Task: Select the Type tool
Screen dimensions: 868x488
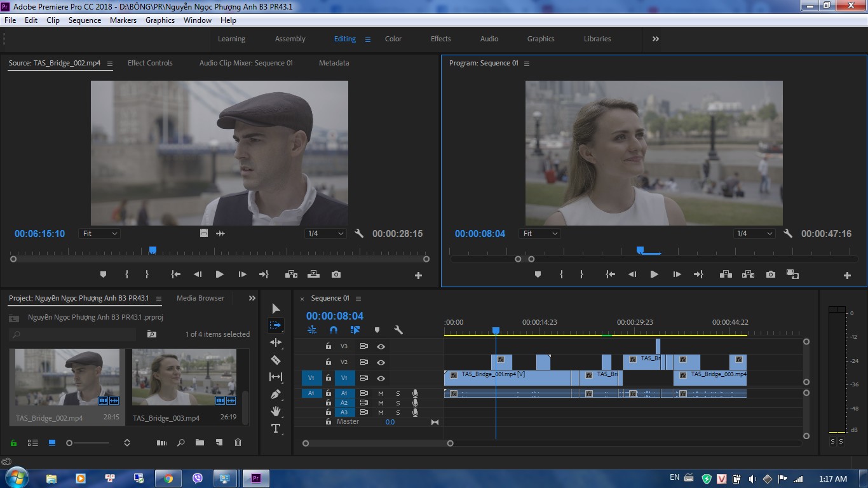Action: 276,428
